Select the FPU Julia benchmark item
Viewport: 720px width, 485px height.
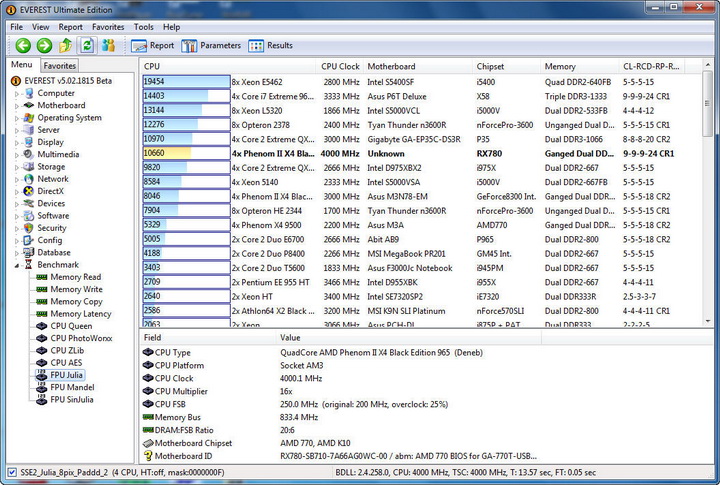tap(67, 375)
